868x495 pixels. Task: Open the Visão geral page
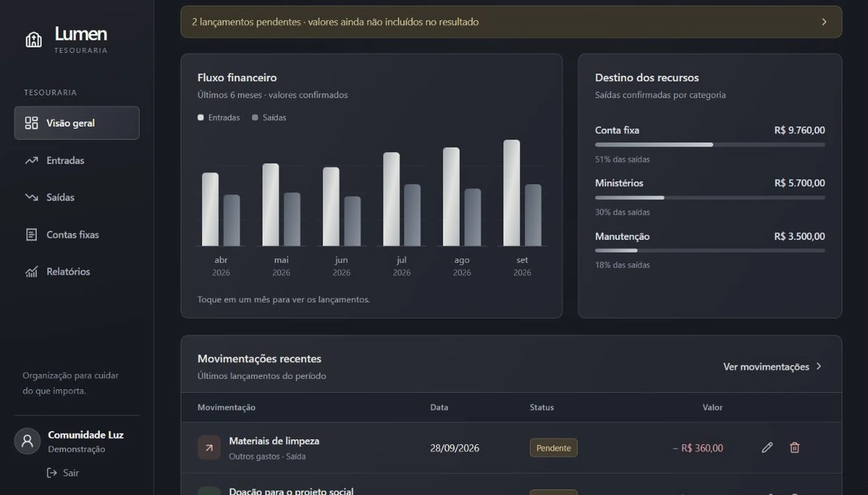77,123
